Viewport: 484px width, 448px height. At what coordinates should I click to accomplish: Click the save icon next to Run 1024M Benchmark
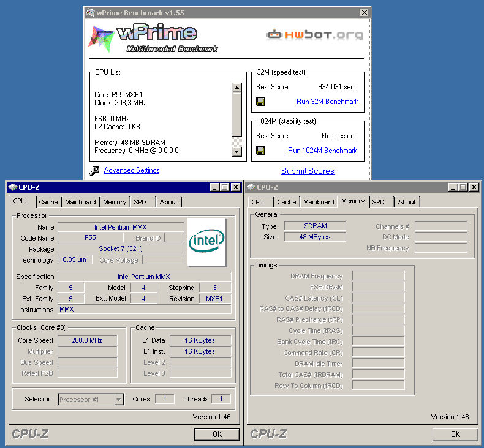(x=260, y=151)
